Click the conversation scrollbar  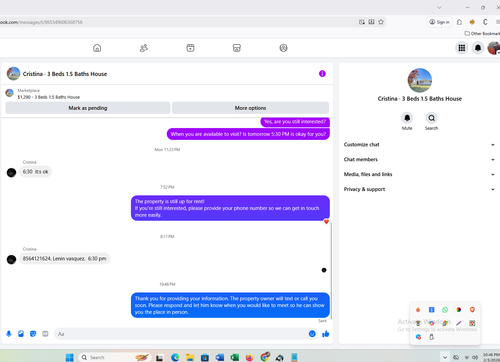(331, 270)
